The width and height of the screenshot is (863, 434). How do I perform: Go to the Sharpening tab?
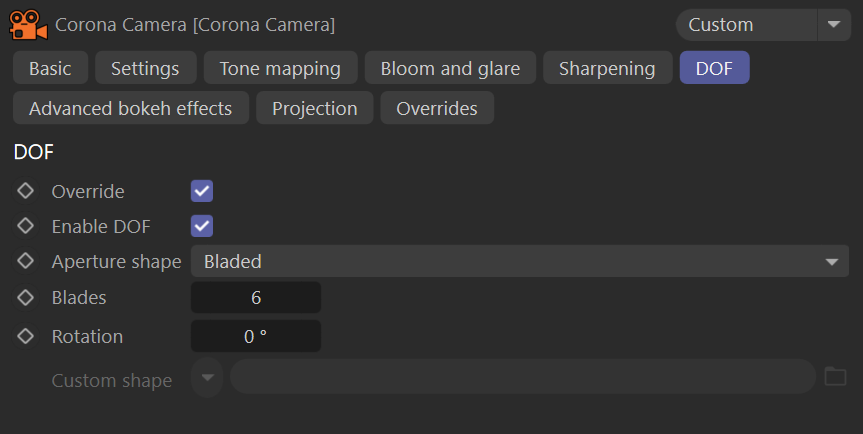point(608,68)
